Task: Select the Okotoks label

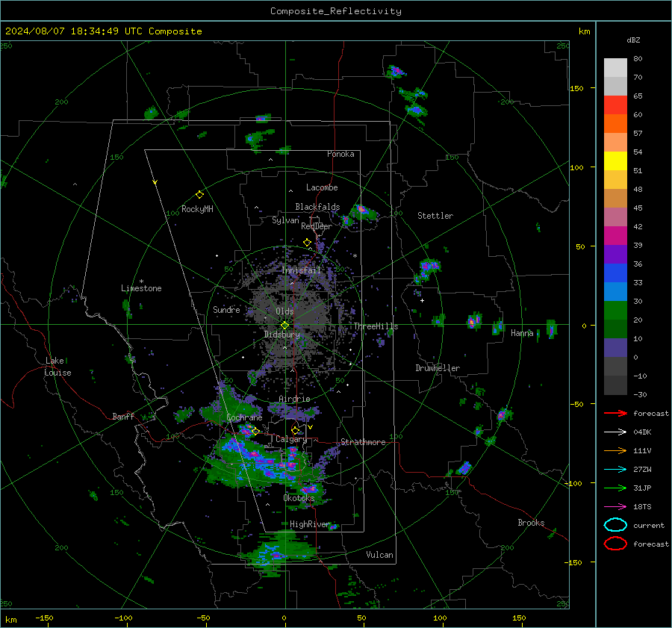Action: click(299, 497)
